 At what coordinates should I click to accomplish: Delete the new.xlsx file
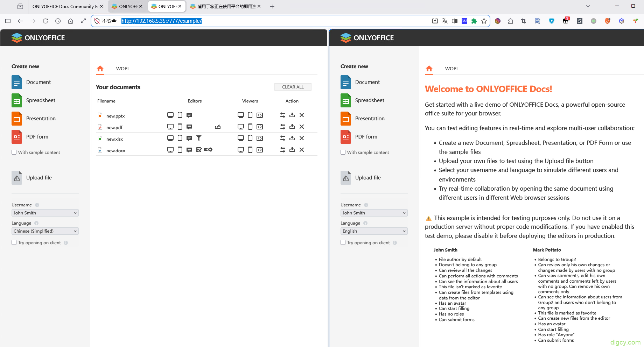(x=302, y=138)
